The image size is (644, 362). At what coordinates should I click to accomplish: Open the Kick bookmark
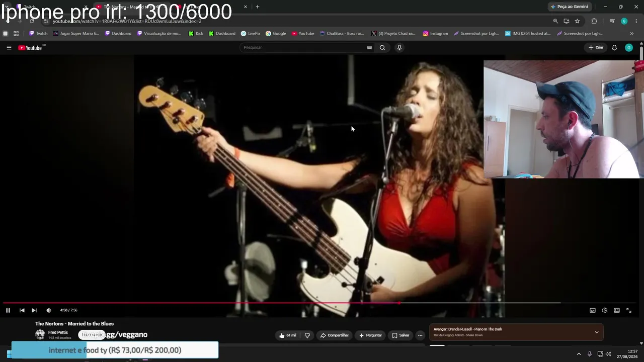tap(196, 34)
